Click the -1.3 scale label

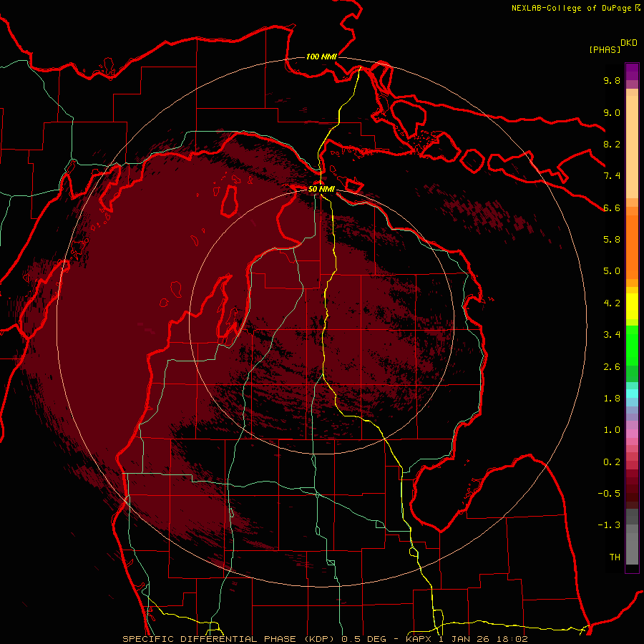(609, 525)
